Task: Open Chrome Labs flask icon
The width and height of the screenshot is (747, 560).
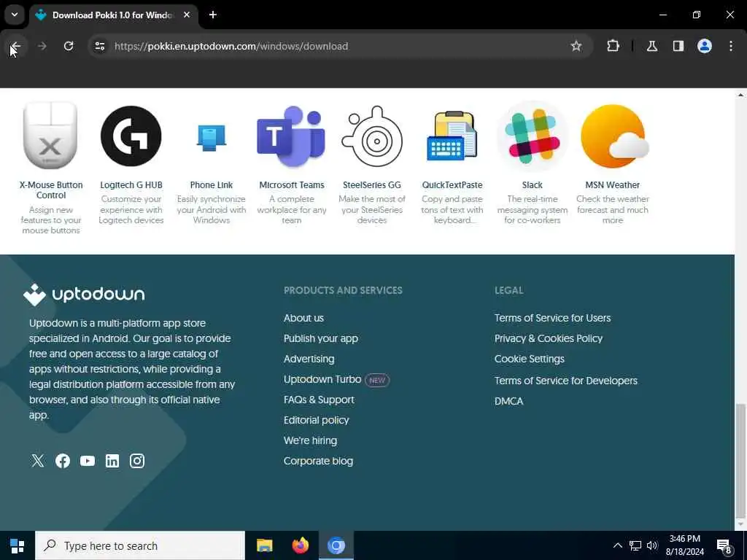Action: [652, 46]
